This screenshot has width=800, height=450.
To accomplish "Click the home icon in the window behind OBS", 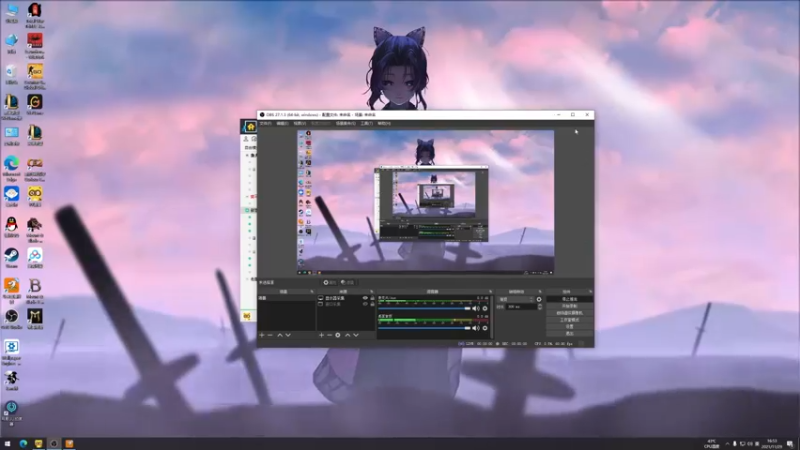I will (250, 127).
